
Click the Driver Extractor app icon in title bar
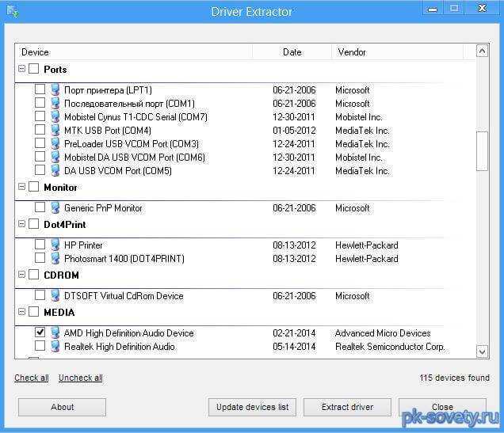[x=13, y=12]
